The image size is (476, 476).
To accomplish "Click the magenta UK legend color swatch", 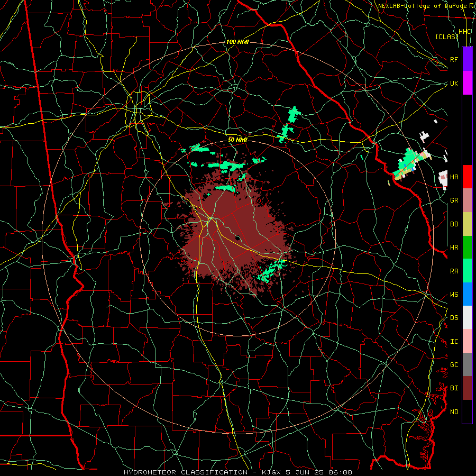I will [467, 83].
